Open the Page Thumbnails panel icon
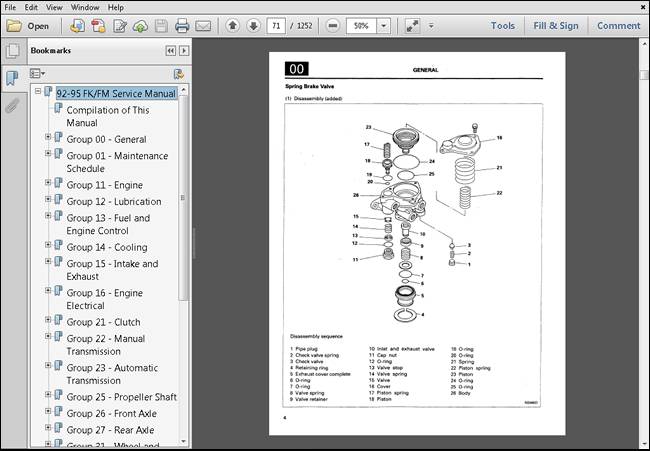650x451 pixels. pyautogui.click(x=13, y=51)
